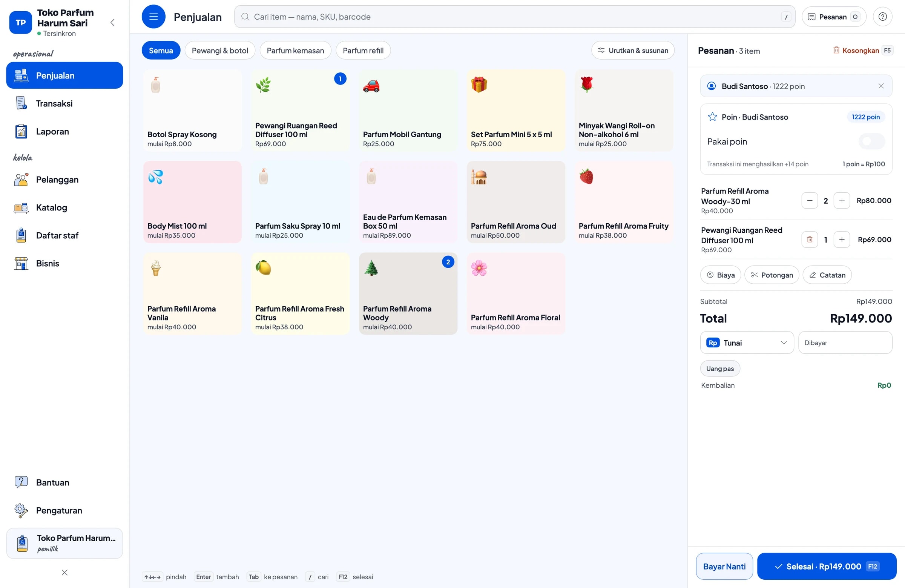This screenshot has height=588, width=905.
Task: Add Parfum Refill Aroma Floral card
Action: click(516, 293)
